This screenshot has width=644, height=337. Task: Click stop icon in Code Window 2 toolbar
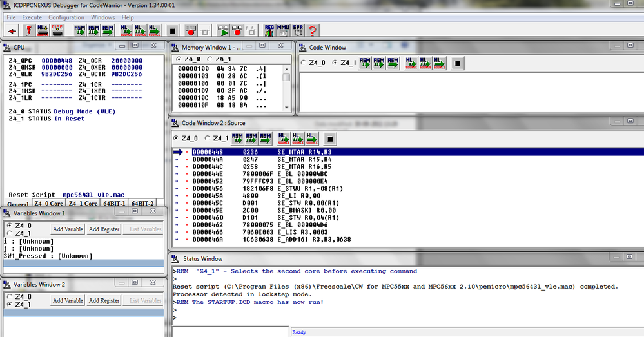click(330, 139)
